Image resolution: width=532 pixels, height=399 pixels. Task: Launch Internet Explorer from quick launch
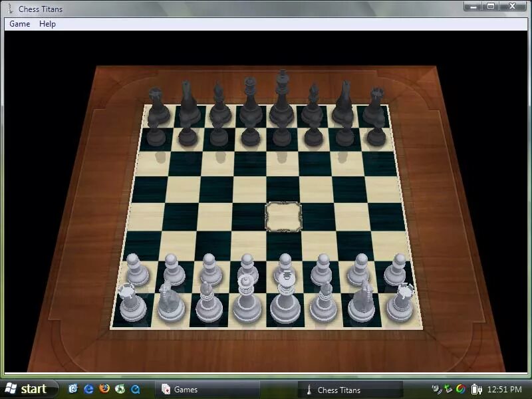tap(89, 389)
